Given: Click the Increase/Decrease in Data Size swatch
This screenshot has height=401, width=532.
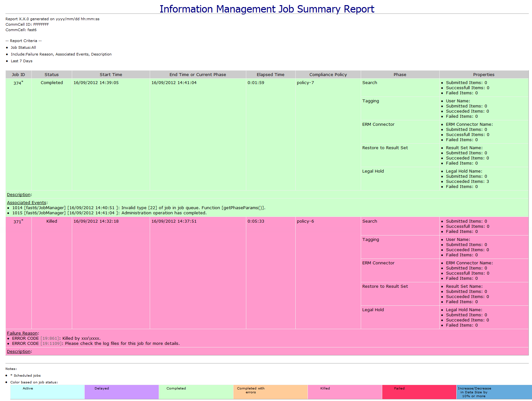Looking at the screenshot, I should (494, 392).
